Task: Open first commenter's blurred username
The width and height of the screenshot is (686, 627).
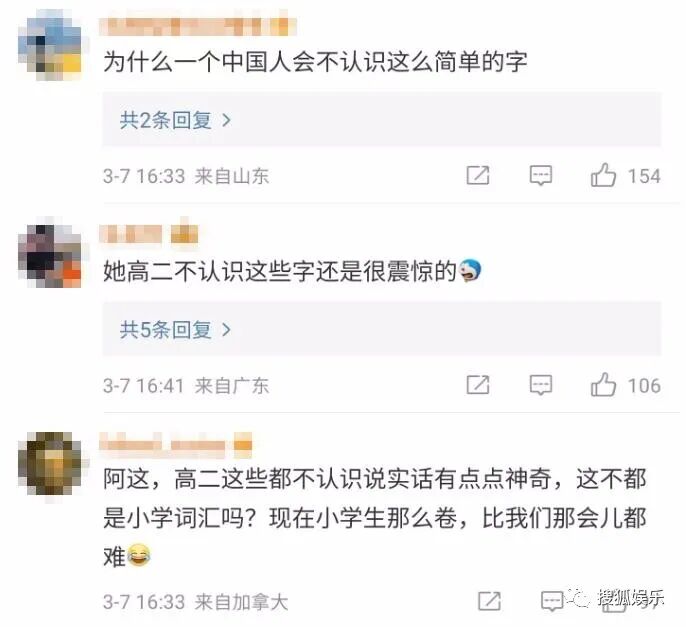Action: pos(198,26)
